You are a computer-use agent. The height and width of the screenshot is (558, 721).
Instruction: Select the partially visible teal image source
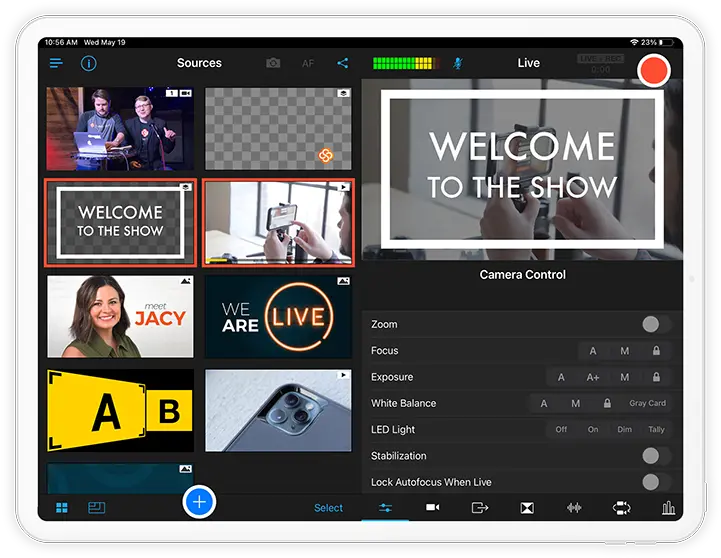(x=120, y=478)
